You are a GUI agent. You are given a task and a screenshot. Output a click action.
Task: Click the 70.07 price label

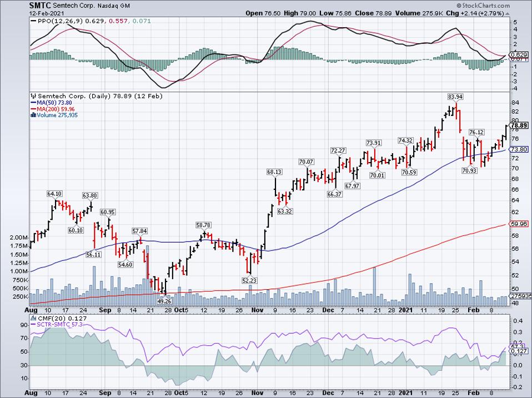[x=306, y=162]
